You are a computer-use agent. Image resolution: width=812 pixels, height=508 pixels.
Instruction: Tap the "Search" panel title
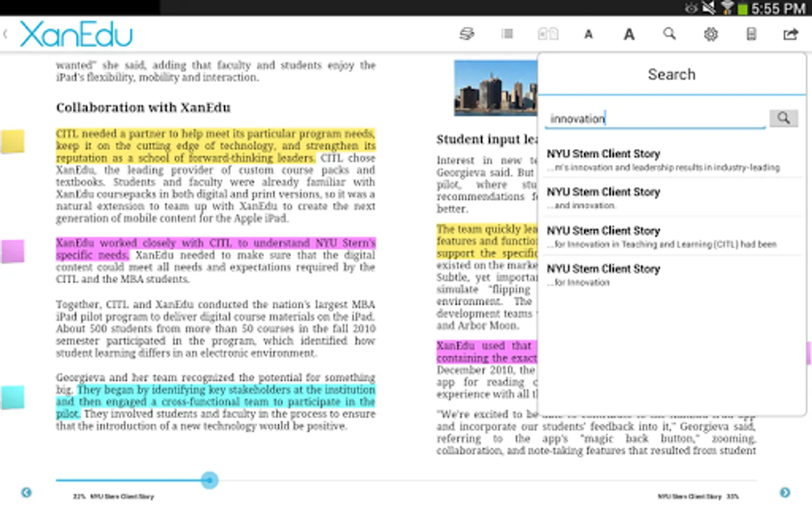672,75
